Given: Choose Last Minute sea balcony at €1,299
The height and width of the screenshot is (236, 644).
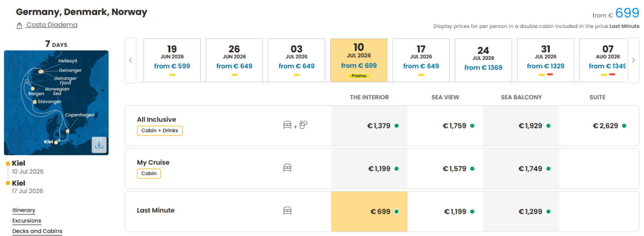Looking at the screenshot, I should point(521,212).
